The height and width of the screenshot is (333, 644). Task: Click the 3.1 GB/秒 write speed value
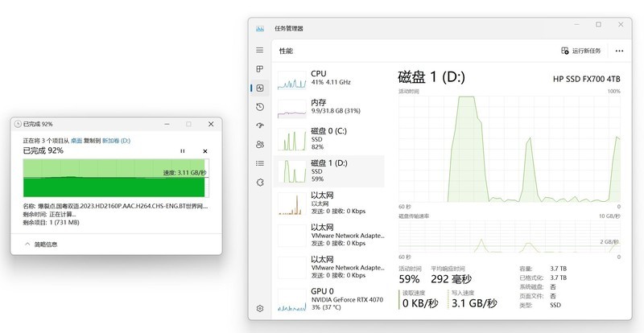pos(474,303)
